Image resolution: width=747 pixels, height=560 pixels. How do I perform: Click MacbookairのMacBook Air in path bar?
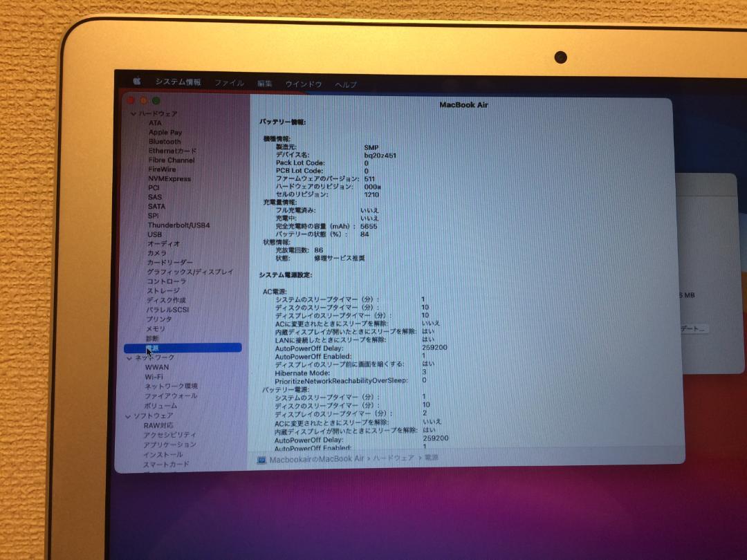[317, 459]
